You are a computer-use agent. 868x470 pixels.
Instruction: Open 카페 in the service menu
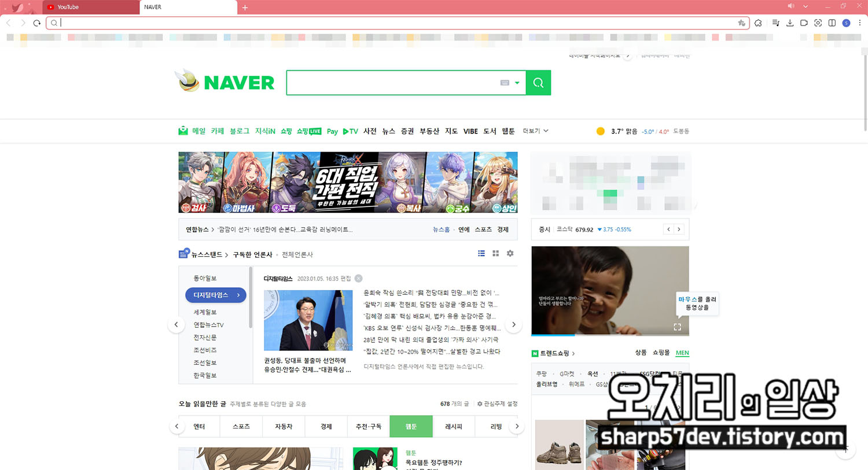[x=218, y=131]
